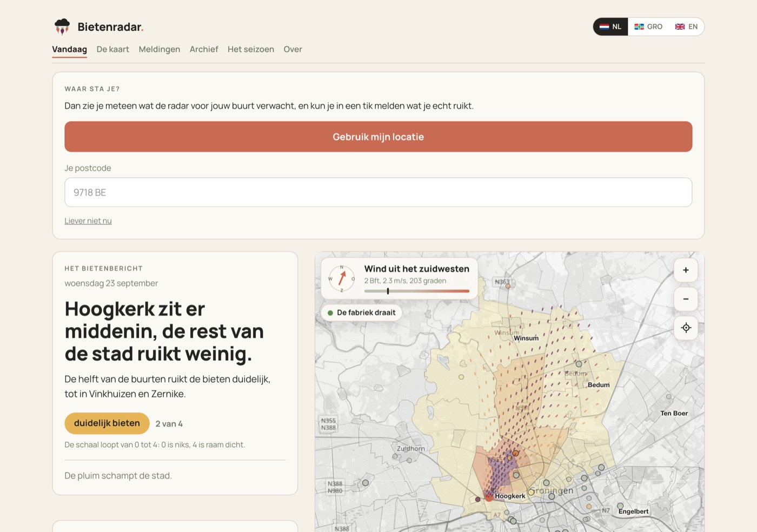Screen dimensions: 757x532
Task: Zoom in the map with plus button
Action: coord(686,270)
